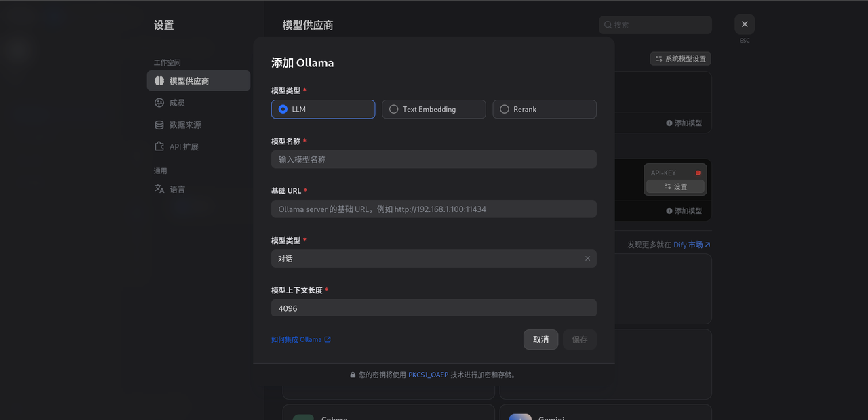Click the red API-KEY status indicator

tap(698, 173)
